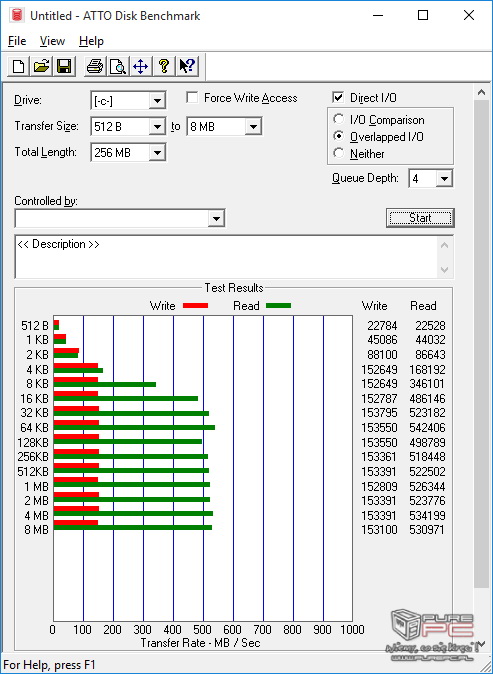Screen dimensions: 493x674
Task: Open the File menu
Action: point(17,41)
